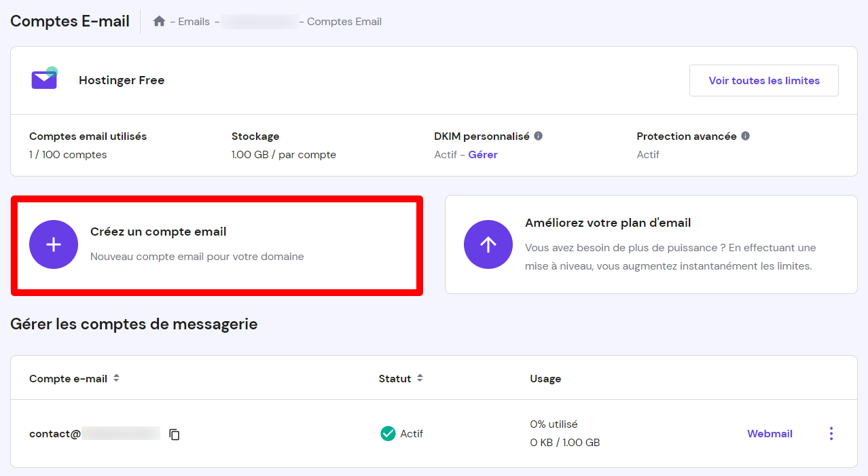Open Webmail for the contact account
868x476 pixels.
point(770,433)
